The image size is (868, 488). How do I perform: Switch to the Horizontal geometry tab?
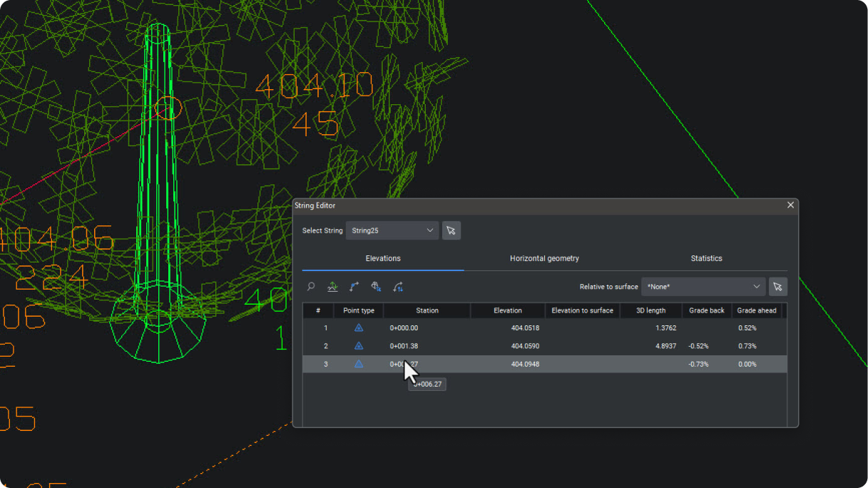[x=544, y=258]
